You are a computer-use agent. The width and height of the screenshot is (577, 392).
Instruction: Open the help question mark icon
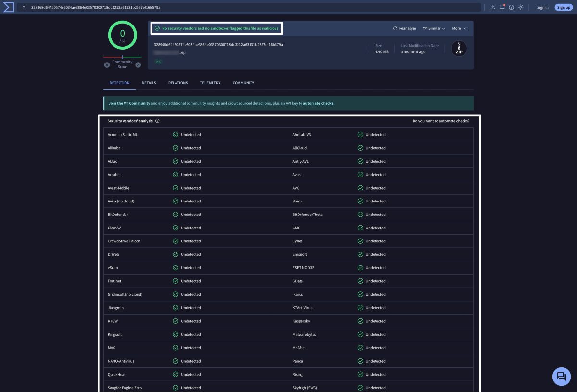point(511,7)
